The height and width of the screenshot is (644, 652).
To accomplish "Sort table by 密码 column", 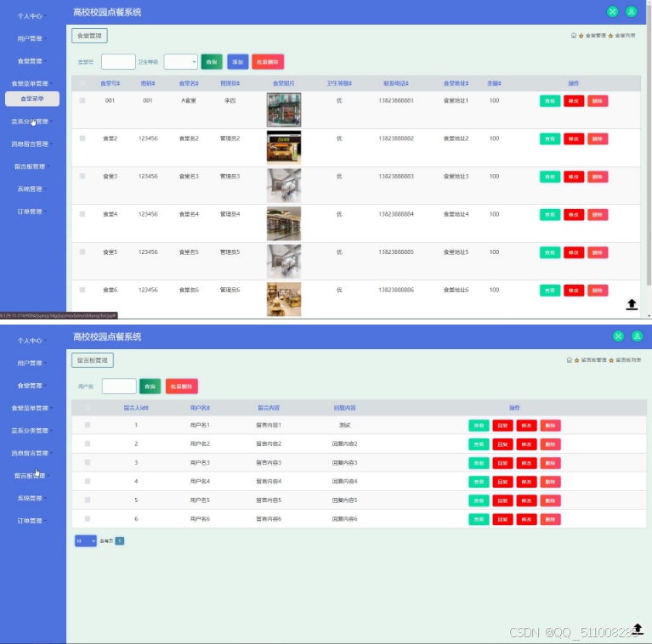I will point(148,83).
